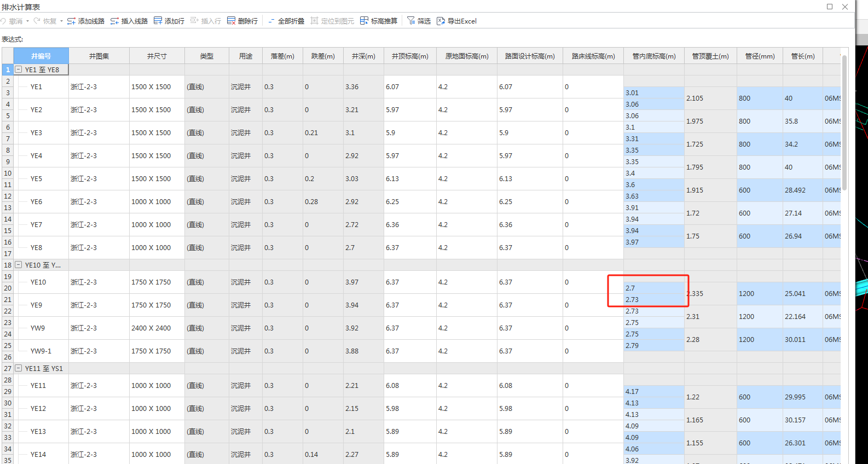Click the pipe cover value 2.105
Screen dimensions: 868x464
tap(710, 98)
